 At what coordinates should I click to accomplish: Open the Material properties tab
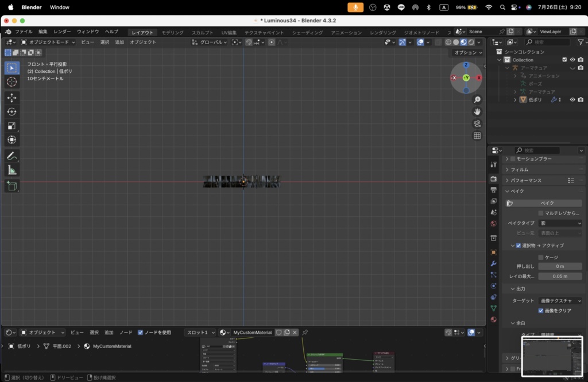493,319
